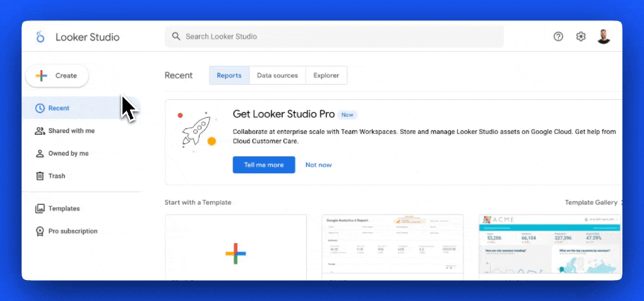
Task: Click the Get Looker Studio Pro heading
Action: (x=284, y=114)
